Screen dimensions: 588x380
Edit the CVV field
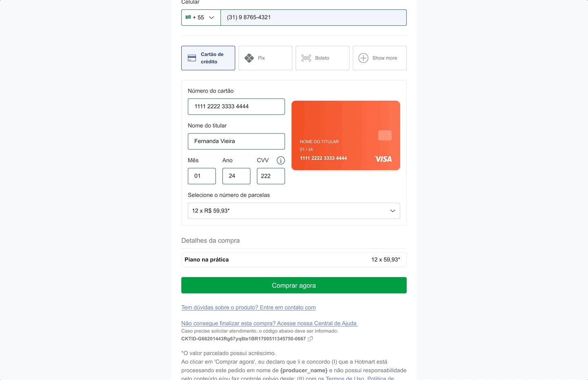[x=271, y=176]
